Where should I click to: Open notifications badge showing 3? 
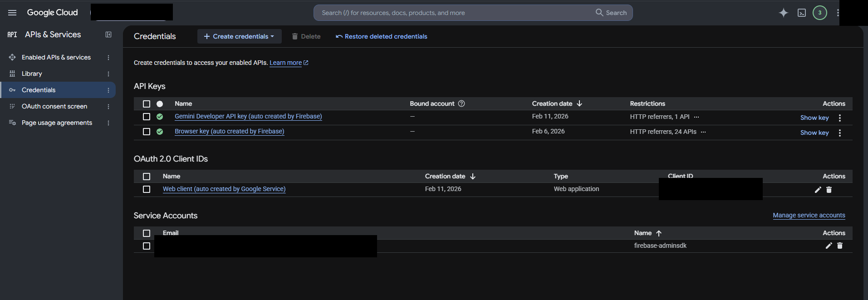point(819,13)
